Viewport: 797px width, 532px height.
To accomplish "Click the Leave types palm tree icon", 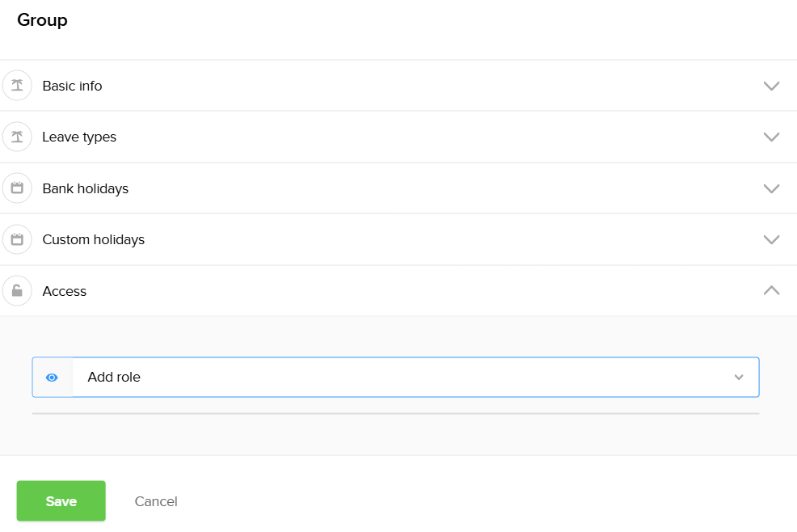I will tap(17, 137).
